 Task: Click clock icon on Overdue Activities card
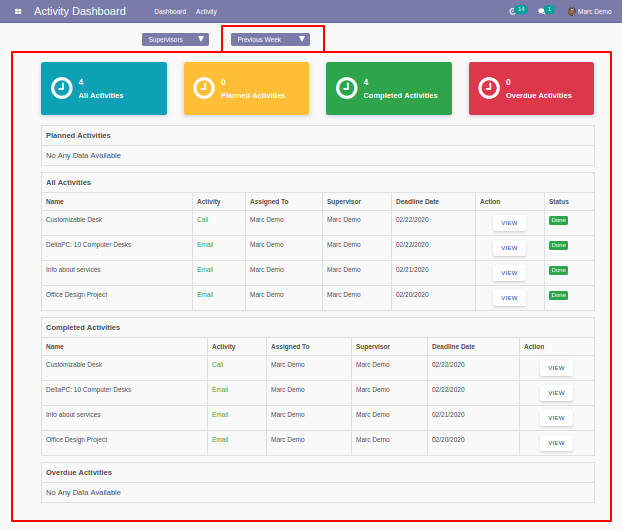tap(489, 88)
